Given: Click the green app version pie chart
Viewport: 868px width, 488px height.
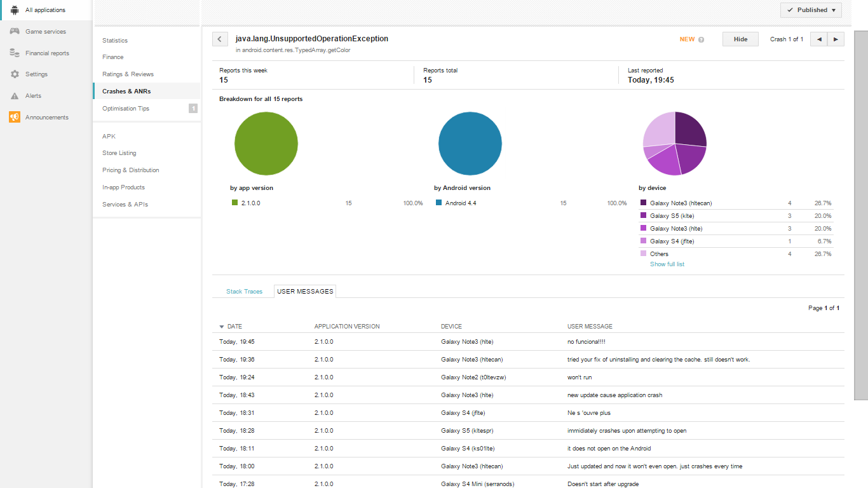Looking at the screenshot, I should tap(266, 144).
